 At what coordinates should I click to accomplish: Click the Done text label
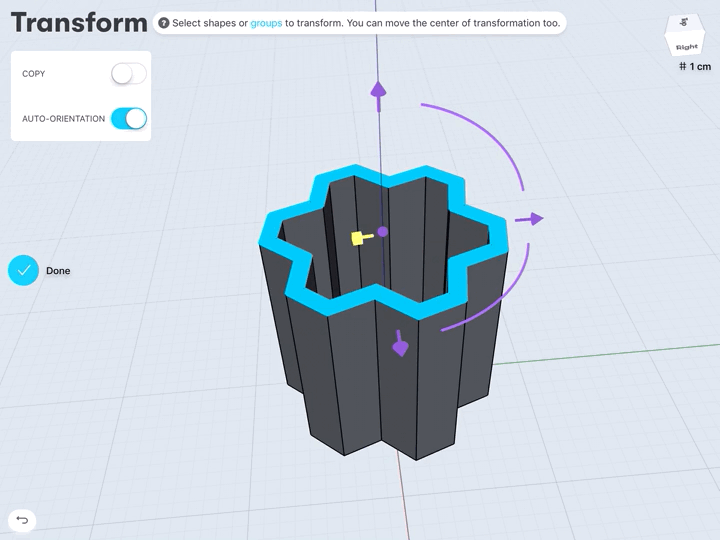[x=58, y=271]
